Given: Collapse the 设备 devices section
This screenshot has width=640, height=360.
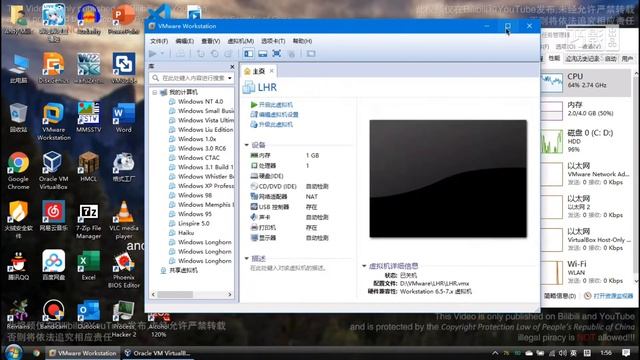Looking at the screenshot, I should pyautogui.click(x=247, y=145).
